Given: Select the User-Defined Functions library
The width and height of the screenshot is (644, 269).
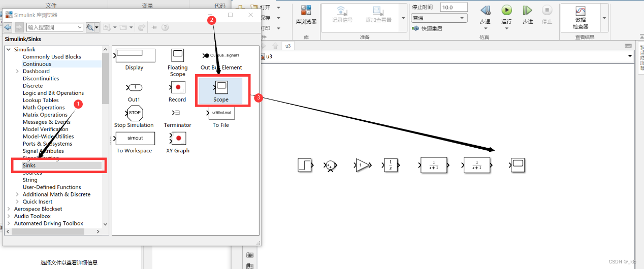Looking at the screenshot, I should point(52,187).
